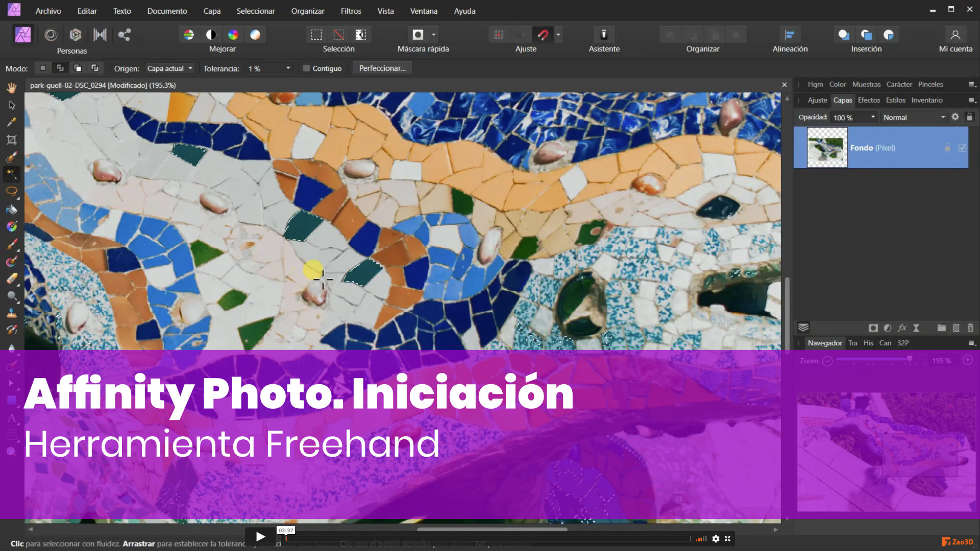Apply Auto White Balance enhancement
Viewport: 980px width, 551px height.
click(255, 35)
